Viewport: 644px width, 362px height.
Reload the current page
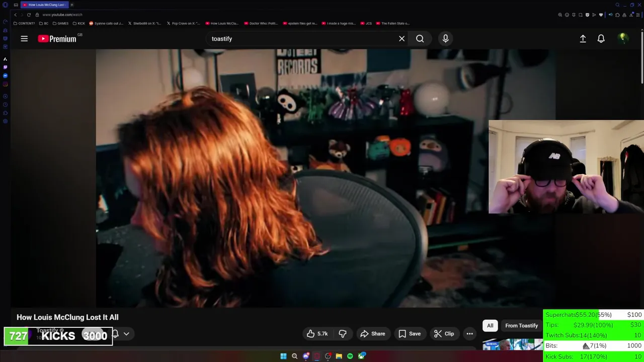29,15
